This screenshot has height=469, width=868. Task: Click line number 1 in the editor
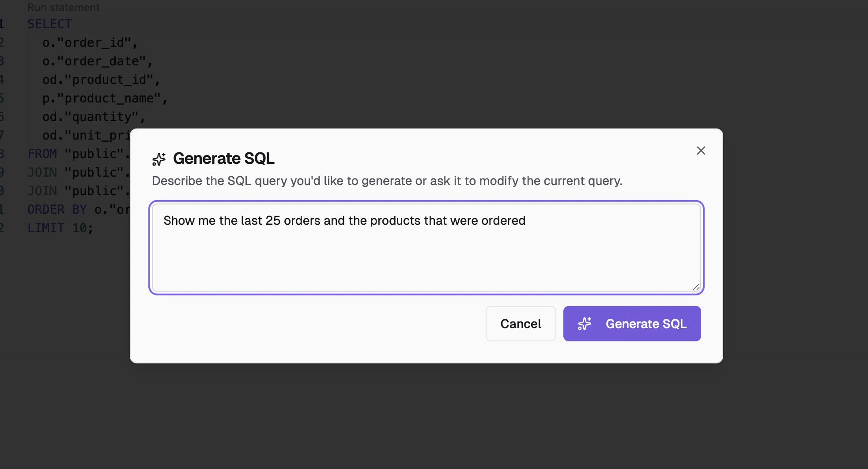(x=2, y=24)
